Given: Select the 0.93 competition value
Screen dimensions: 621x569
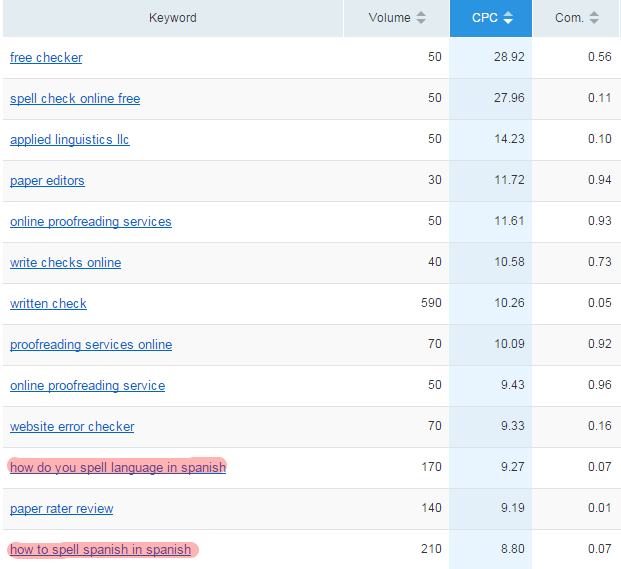Looking at the screenshot, I should (x=600, y=221).
